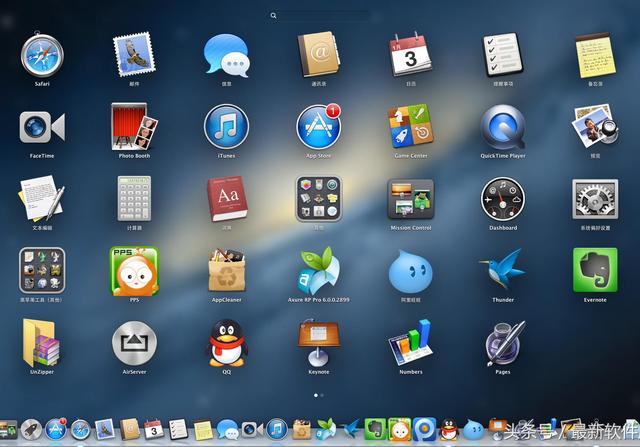Open the red Dictionary app
The width and height of the screenshot is (640, 447).
click(x=227, y=198)
